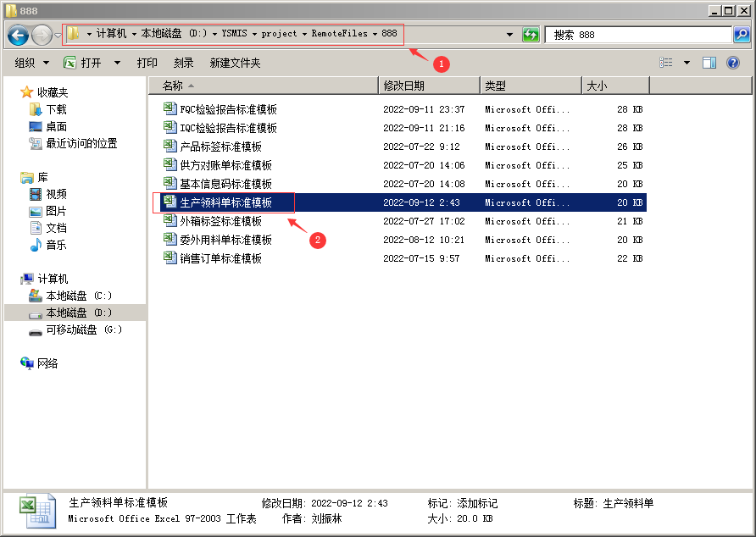The height and width of the screenshot is (537, 756).
Task: Click the 26 KB size cell
Action: click(x=630, y=147)
